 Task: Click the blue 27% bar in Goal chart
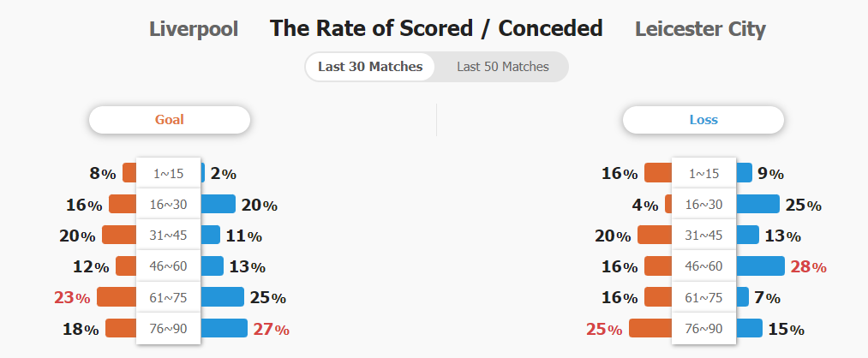pos(224,329)
